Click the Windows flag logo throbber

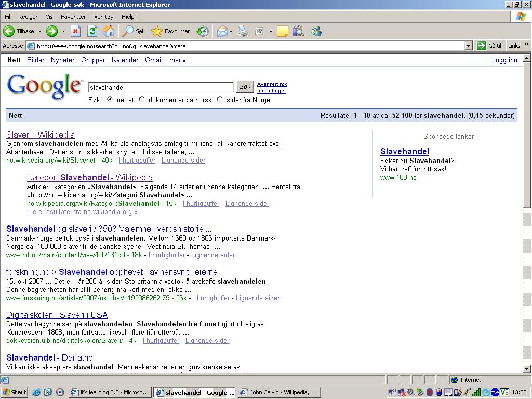tap(521, 16)
